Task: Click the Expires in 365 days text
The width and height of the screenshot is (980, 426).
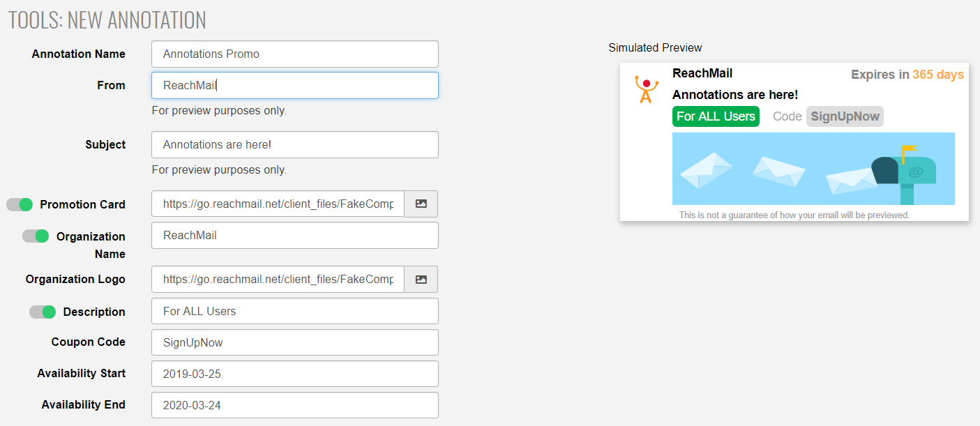Action: (907, 75)
